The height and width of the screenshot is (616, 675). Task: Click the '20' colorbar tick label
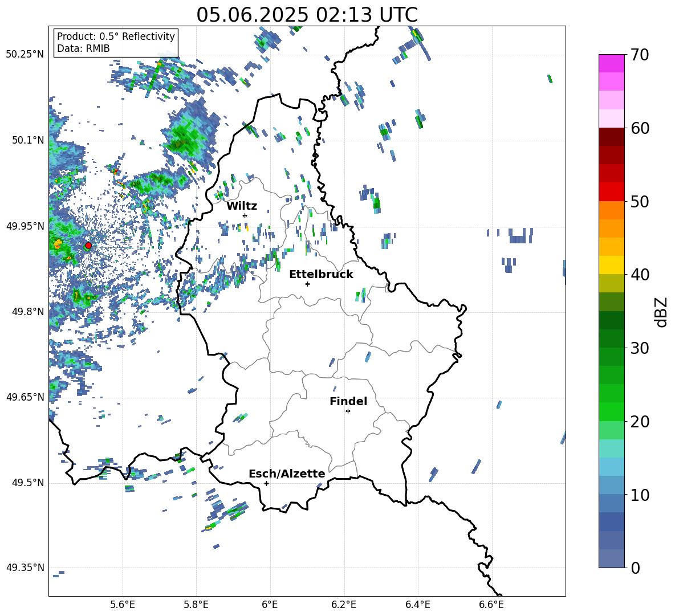tap(640, 422)
